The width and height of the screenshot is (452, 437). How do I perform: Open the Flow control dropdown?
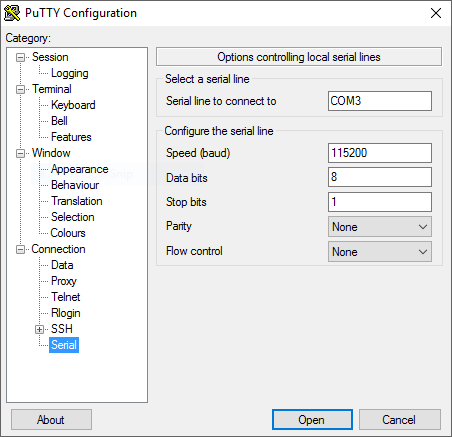coord(380,252)
